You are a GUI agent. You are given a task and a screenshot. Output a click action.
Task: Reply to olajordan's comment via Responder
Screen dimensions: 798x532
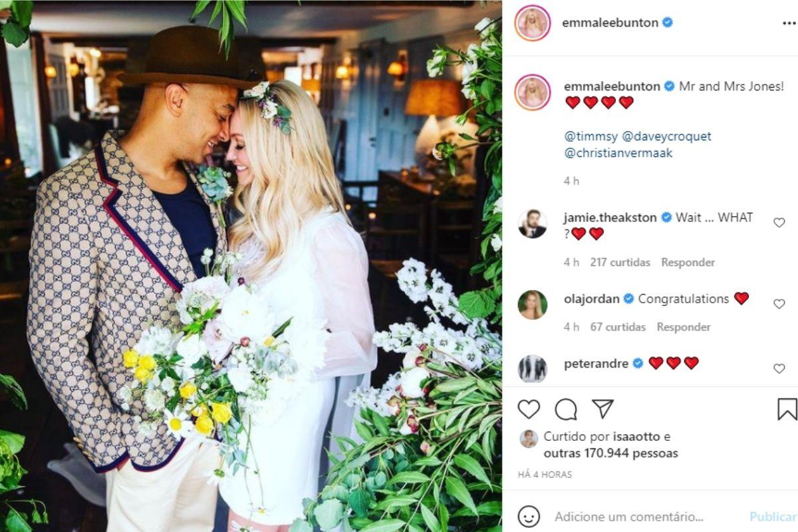[x=684, y=327]
